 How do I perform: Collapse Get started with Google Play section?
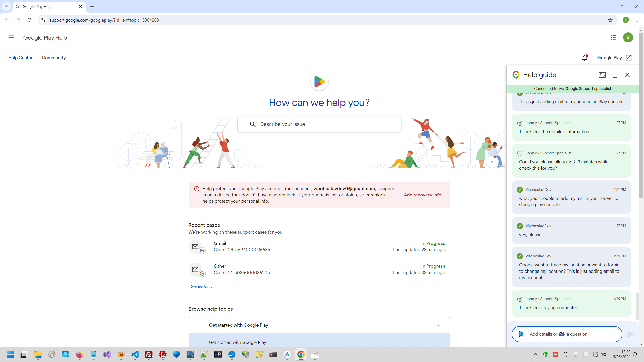coord(438,325)
